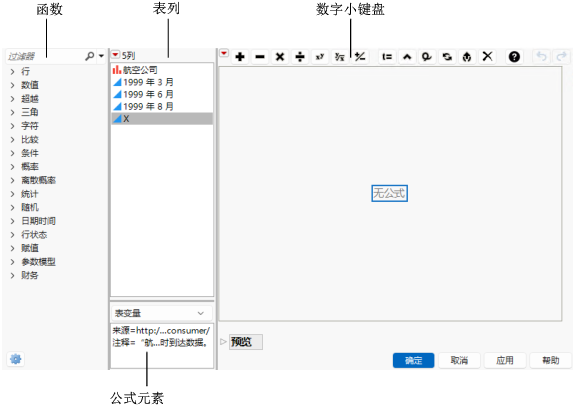Open the question mark help icon
Image resolution: width=575 pixels, height=411 pixels.
pyautogui.click(x=514, y=57)
